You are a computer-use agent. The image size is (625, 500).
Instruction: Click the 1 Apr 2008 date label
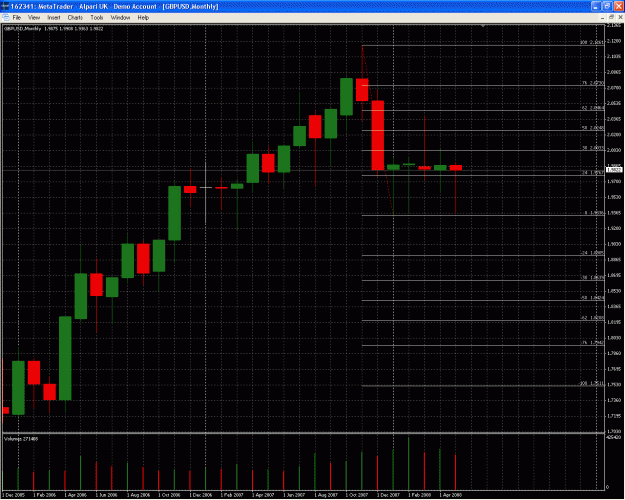[x=451, y=495]
